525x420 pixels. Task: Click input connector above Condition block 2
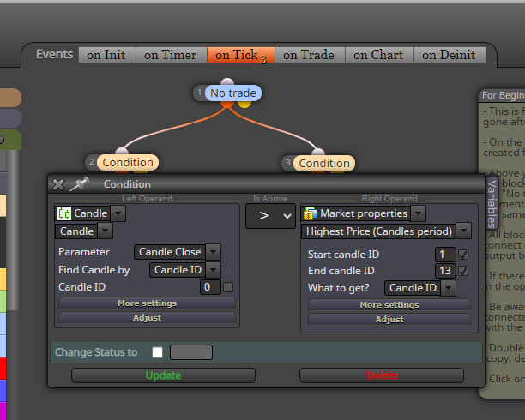[122, 151]
